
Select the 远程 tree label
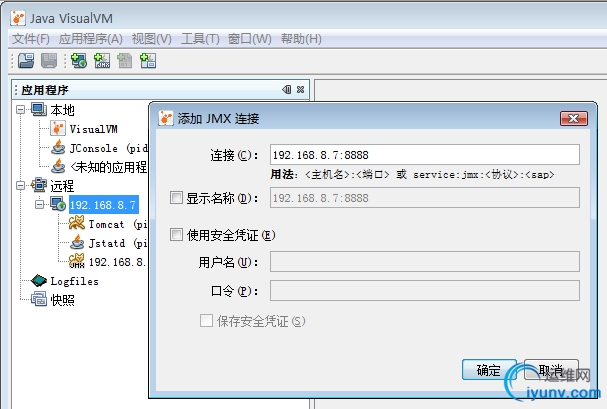62,186
